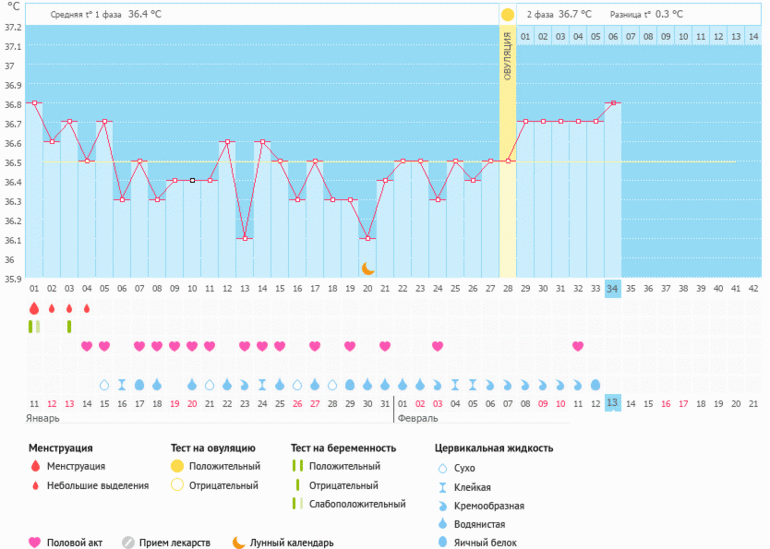Click the 'Яичный белок' legend icon

tap(443, 542)
